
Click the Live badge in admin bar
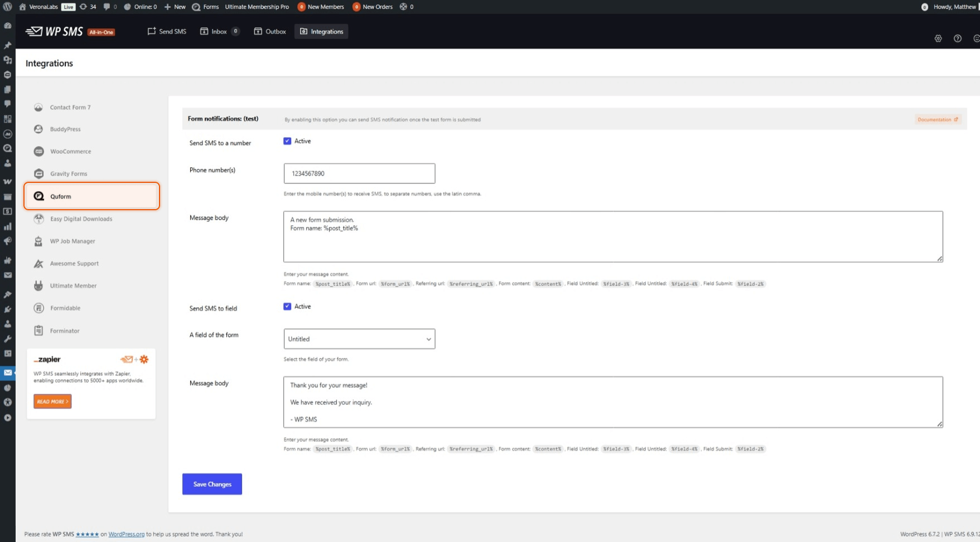pyautogui.click(x=68, y=7)
